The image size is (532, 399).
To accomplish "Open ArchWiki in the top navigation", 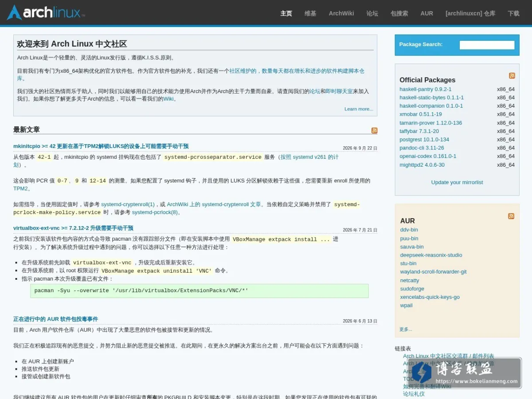I will (x=341, y=13).
